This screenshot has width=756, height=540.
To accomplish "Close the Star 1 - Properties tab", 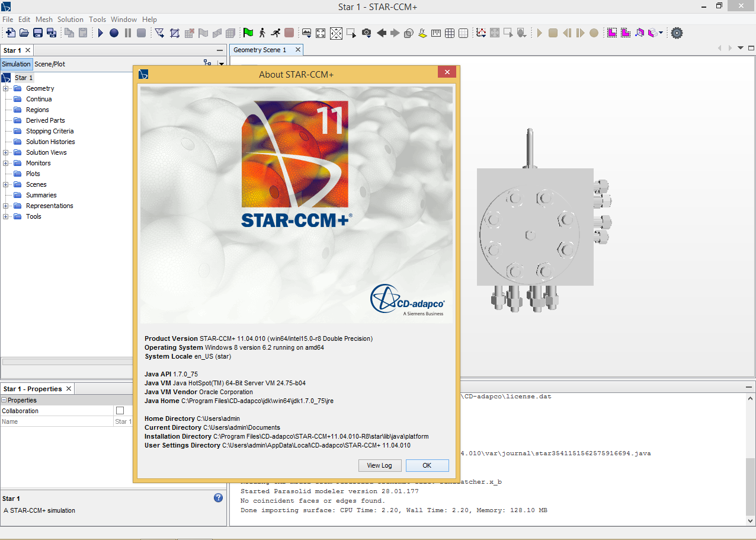I will point(69,389).
